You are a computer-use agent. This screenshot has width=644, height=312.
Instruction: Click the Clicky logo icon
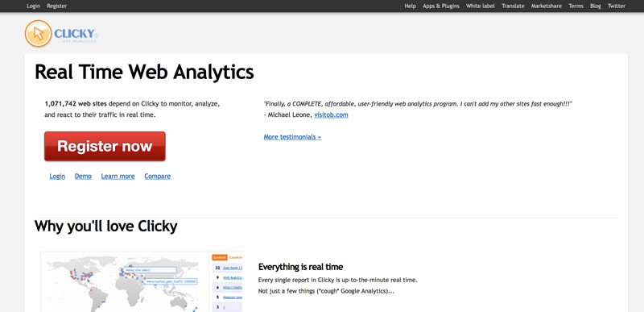38,33
